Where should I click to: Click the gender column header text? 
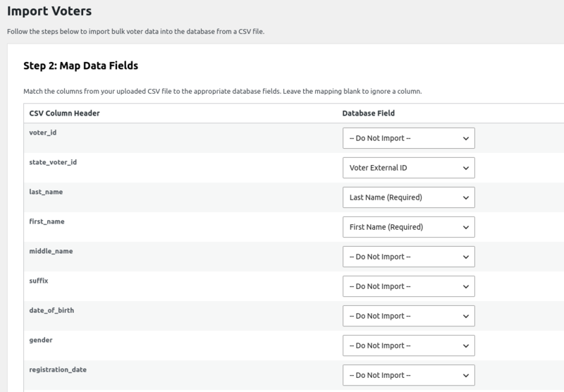coord(41,341)
